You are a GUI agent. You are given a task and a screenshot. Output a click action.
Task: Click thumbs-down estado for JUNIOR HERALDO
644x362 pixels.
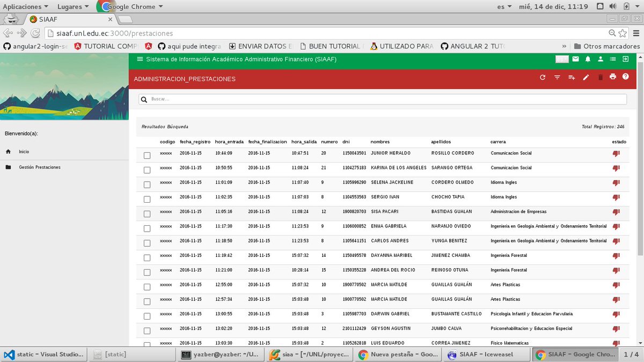616,153
